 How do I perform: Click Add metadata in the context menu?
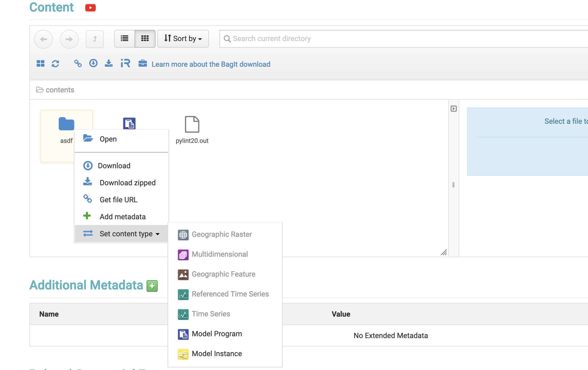click(x=123, y=216)
